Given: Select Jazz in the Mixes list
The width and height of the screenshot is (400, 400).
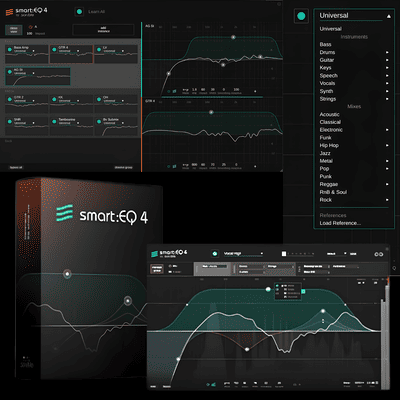Looking at the screenshot, I should tap(325, 153).
